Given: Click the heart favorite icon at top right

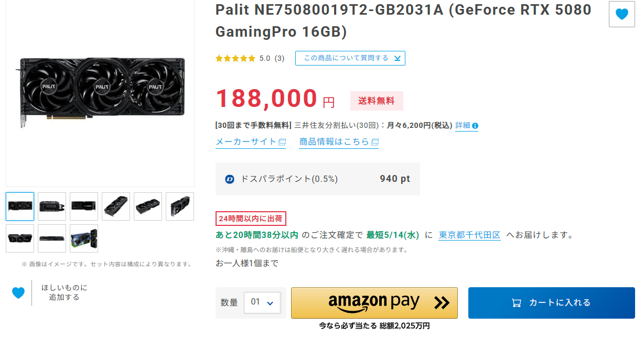Looking at the screenshot, I should (x=622, y=14).
